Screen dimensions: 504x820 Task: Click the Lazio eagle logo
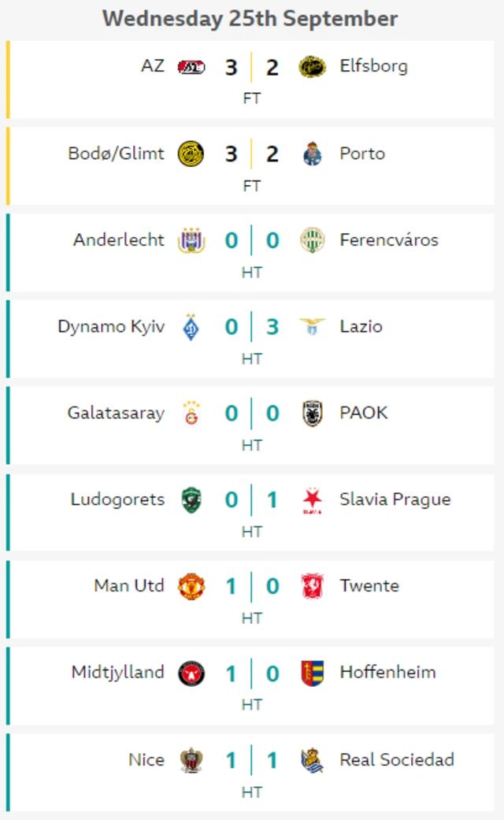[x=312, y=326]
